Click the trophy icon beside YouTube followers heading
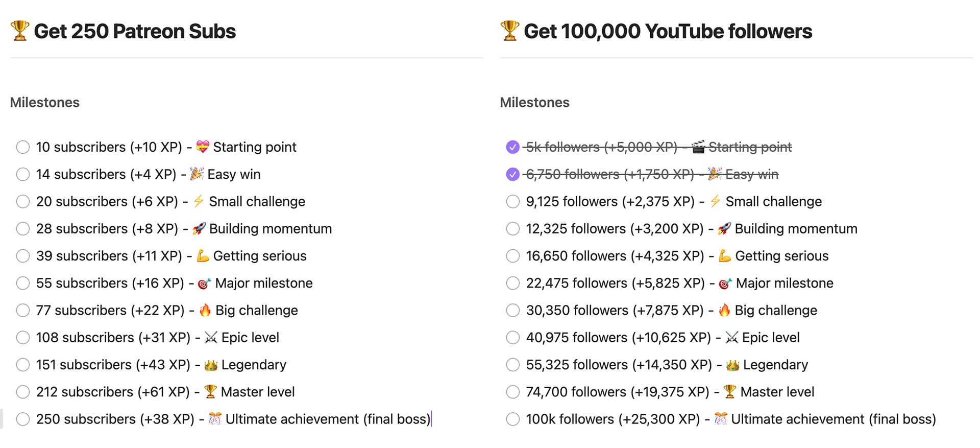The image size is (980, 448). 510,31
